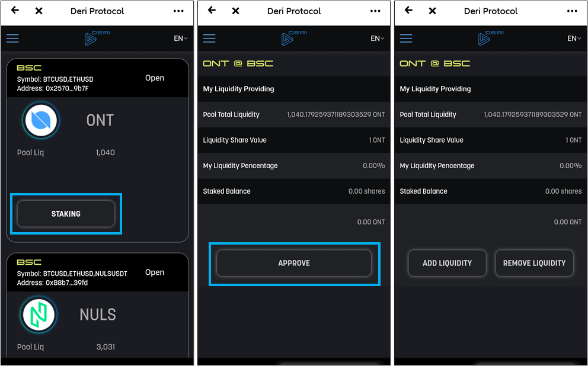
Task: Open three-dot menu in left screen
Action: [178, 11]
